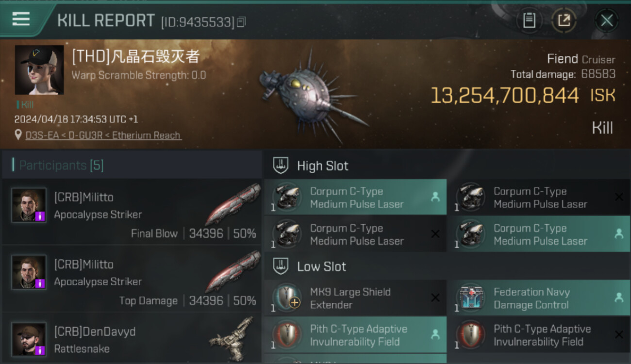Click person icon on left Pith C-Type Invulnerability Field
This screenshot has width=631, height=364.
[x=435, y=334]
